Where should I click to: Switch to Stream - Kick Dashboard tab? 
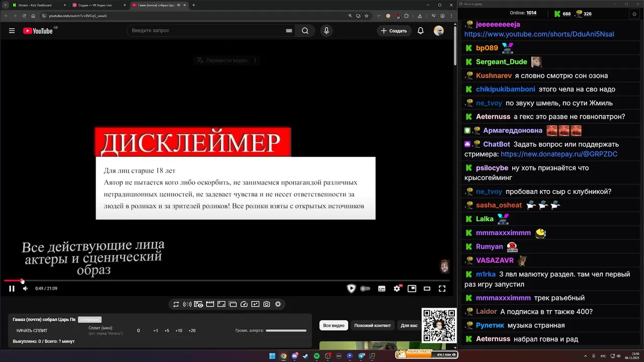(x=39, y=5)
